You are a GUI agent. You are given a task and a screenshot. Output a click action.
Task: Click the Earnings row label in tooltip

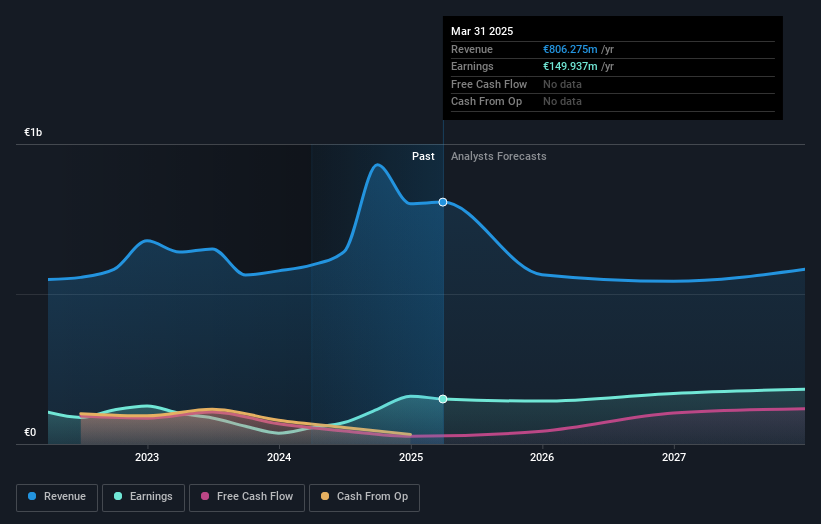click(472, 66)
